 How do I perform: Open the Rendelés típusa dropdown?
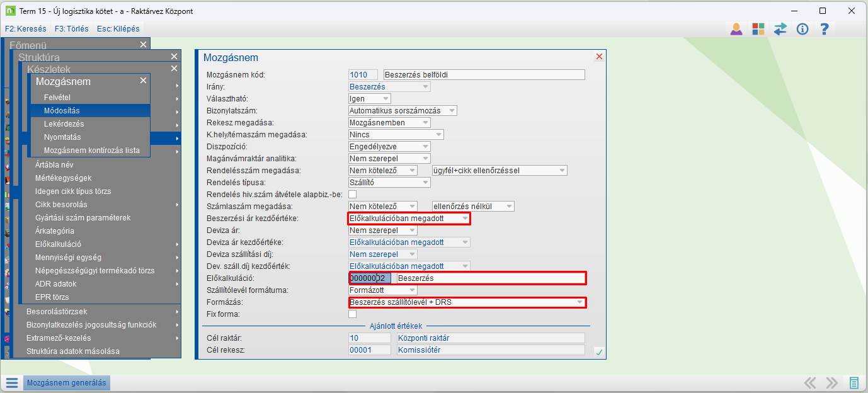389,182
